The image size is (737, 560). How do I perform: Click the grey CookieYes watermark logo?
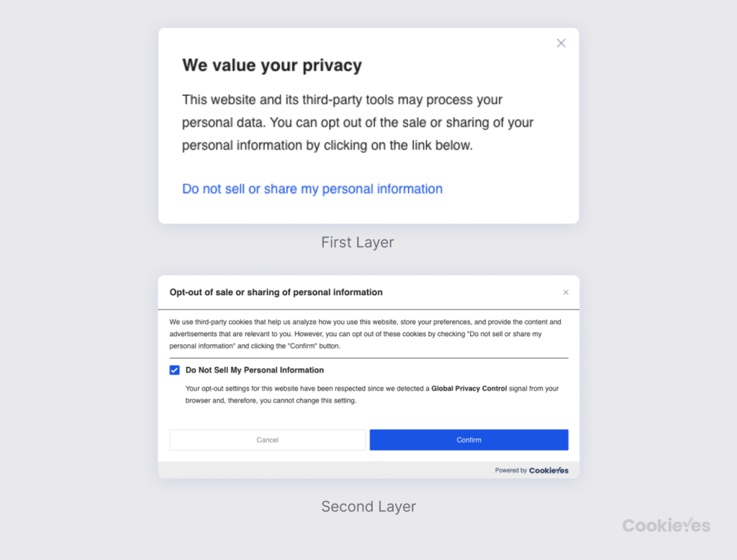pyautogui.click(x=666, y=525)
